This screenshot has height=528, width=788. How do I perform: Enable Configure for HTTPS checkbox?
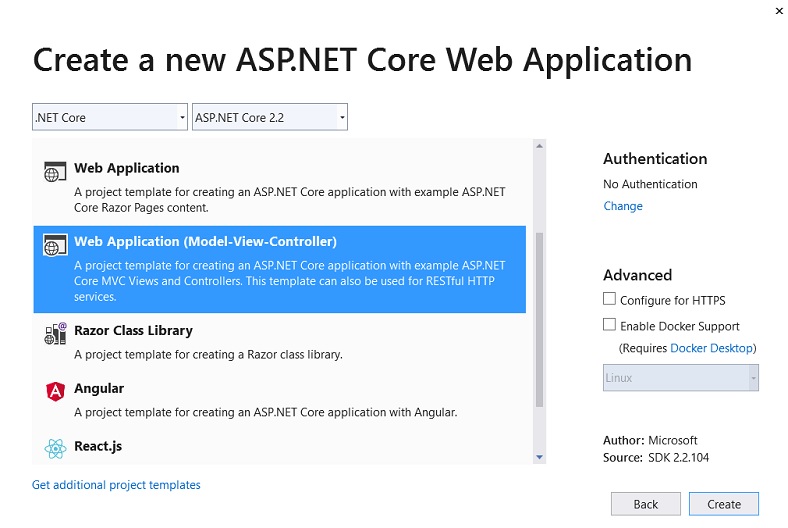pos(609,299)
